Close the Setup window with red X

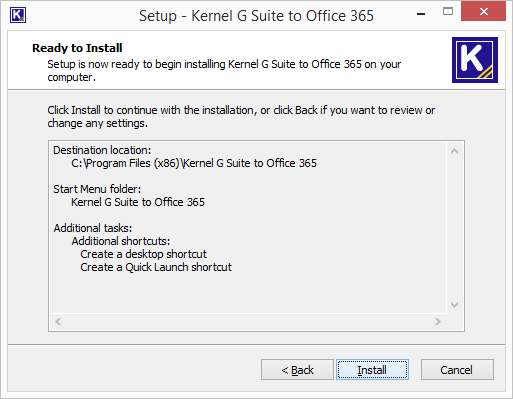[x=483, y=12]
